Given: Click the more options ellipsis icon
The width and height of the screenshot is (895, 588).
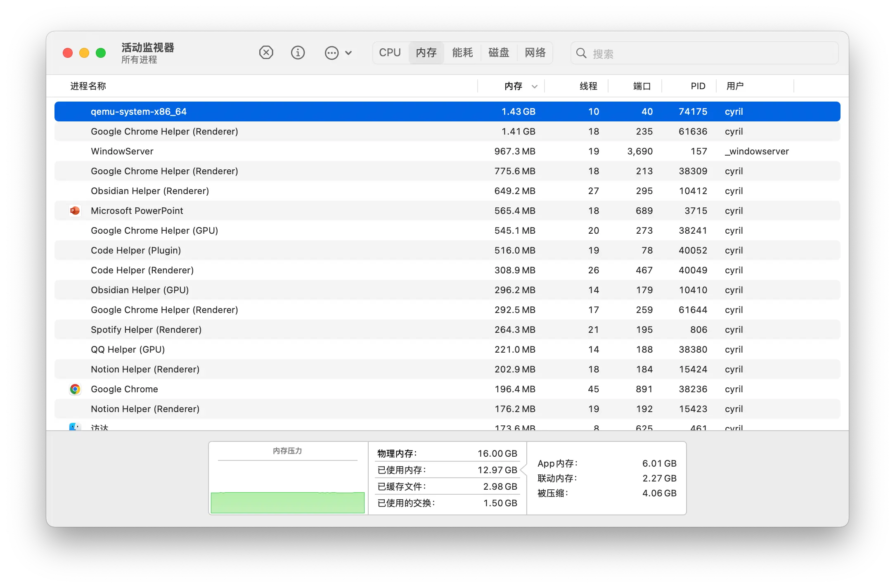Looking at the screenshot, I should 331,53.
